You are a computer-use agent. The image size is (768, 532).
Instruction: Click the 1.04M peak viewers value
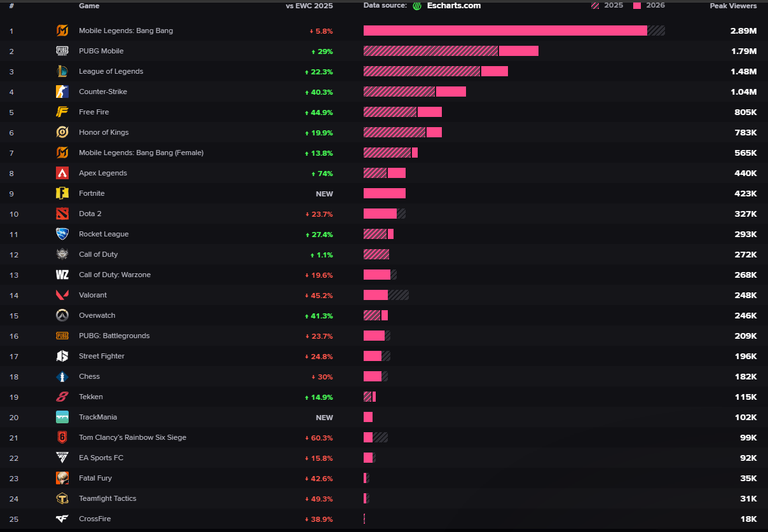(x=744, y=92)
